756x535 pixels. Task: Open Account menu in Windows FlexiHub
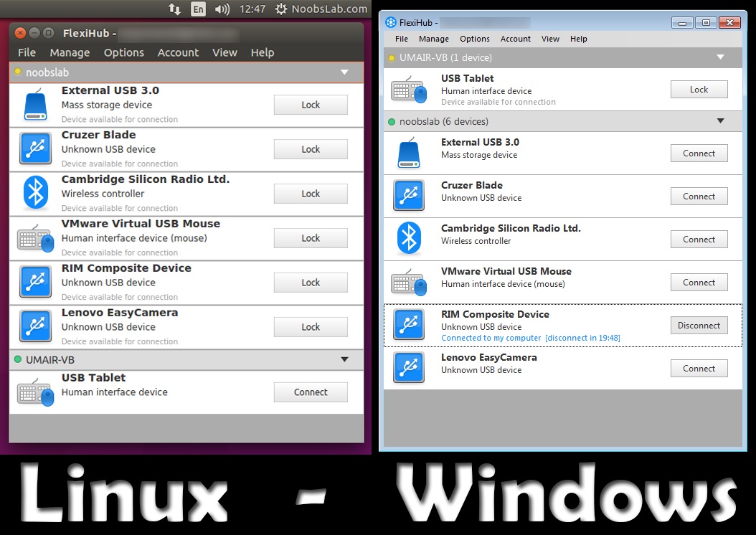pos(516,39)
